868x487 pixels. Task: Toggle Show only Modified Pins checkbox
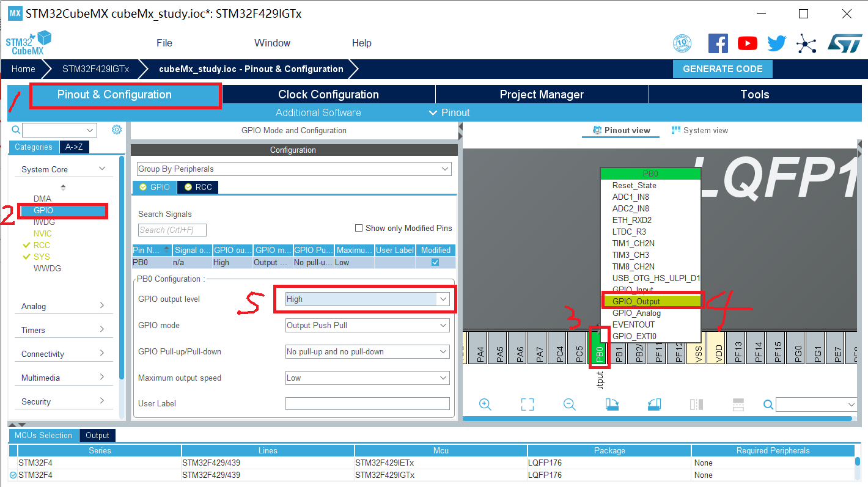pos(359,228)
